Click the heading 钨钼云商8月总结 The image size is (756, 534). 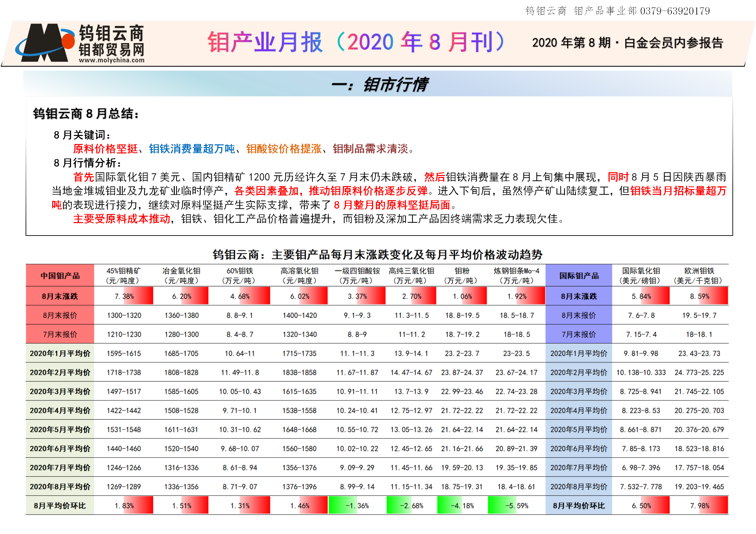point(86,114)
